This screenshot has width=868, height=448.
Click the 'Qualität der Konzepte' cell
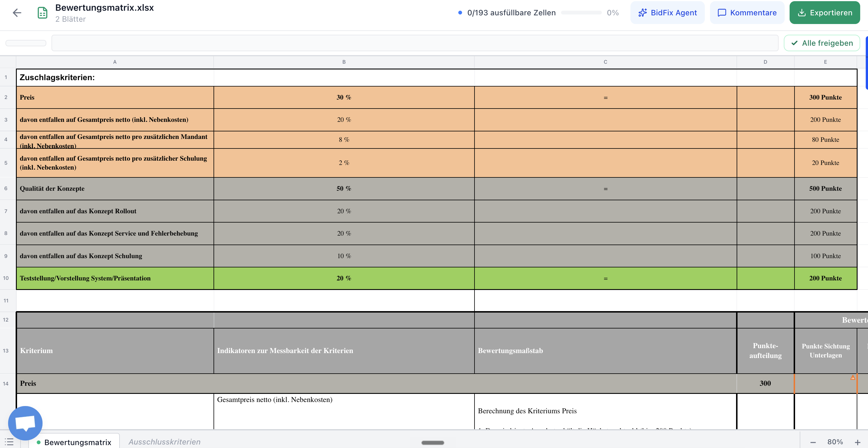pyautogui.click(x=115, y=188)
